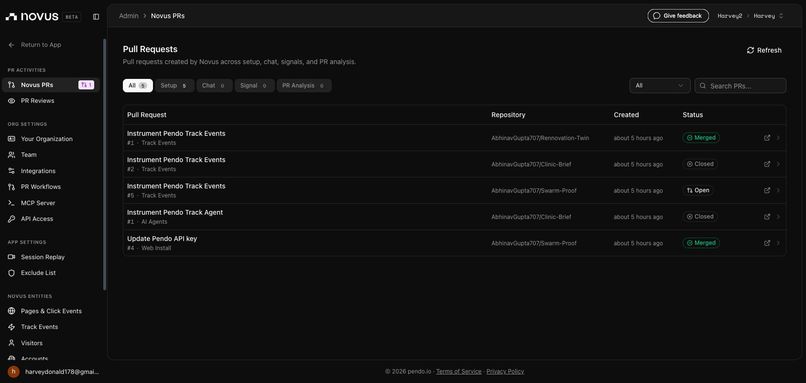Viewport: 806px width, 383px height.
Task: Click Instrument Pendo Track Agent title
Action: [x=175, y=212]
